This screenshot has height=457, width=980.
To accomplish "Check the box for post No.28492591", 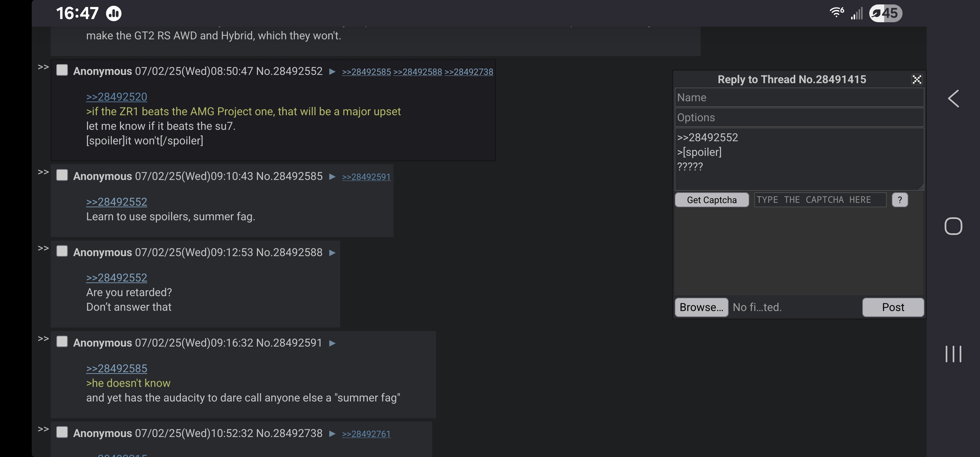I will click(x=62, y=342).
